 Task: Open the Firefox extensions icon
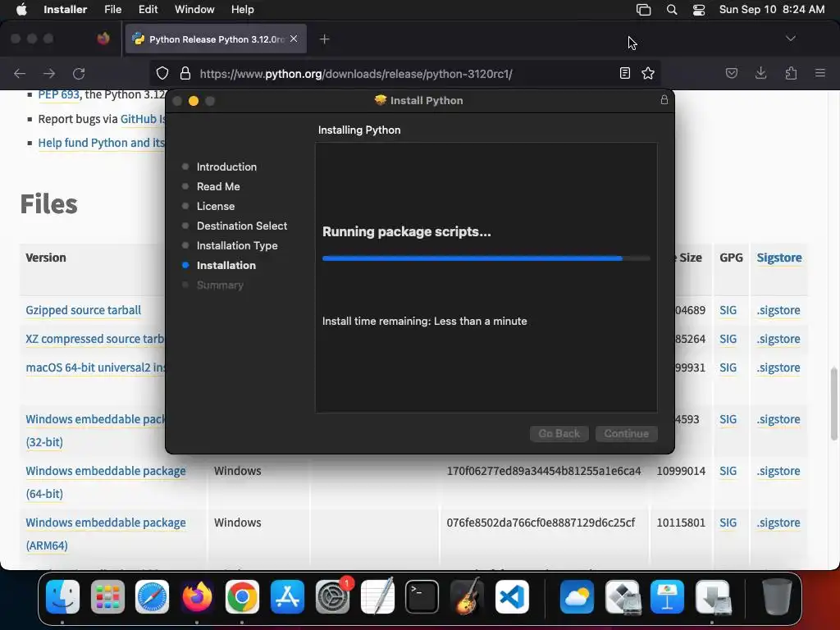(x=791, y=73)
